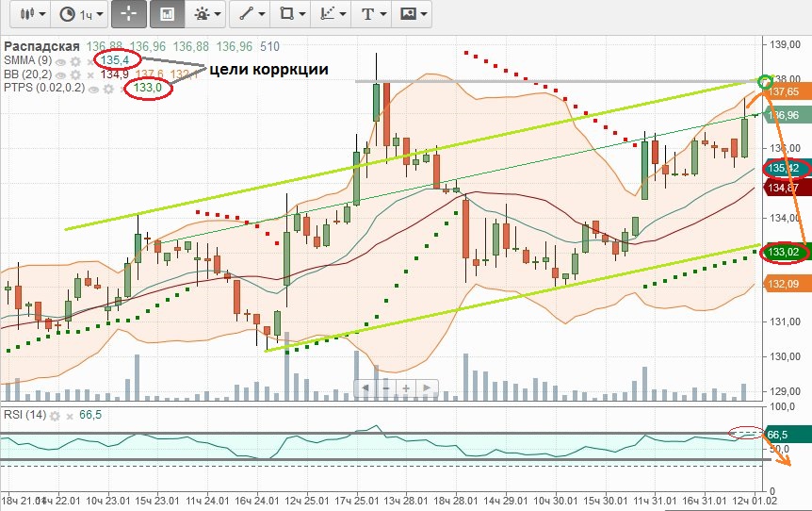Image resolution: width=812 pixels, height=511 pixels.
Task: Open the image export dropdown
Action: click(413, 14)
